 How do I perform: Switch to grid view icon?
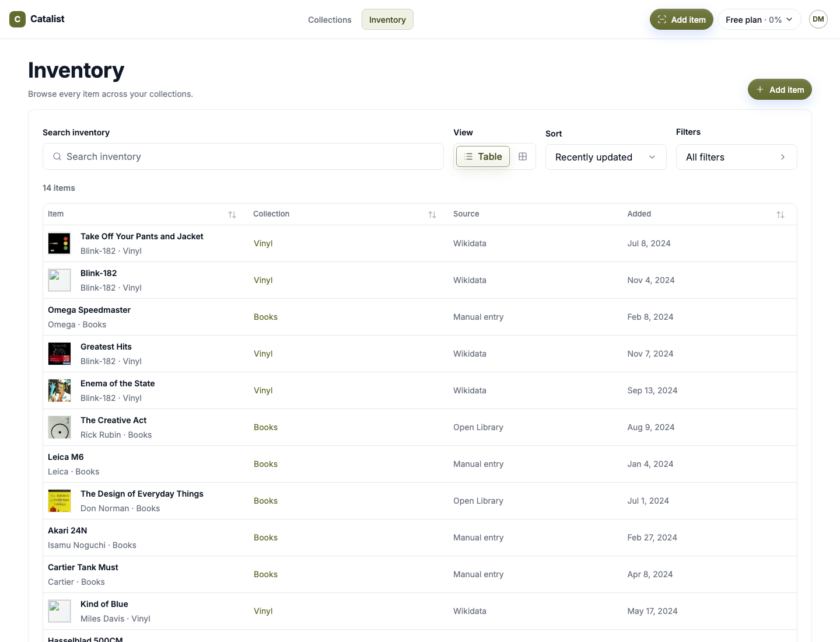(523, 156)
